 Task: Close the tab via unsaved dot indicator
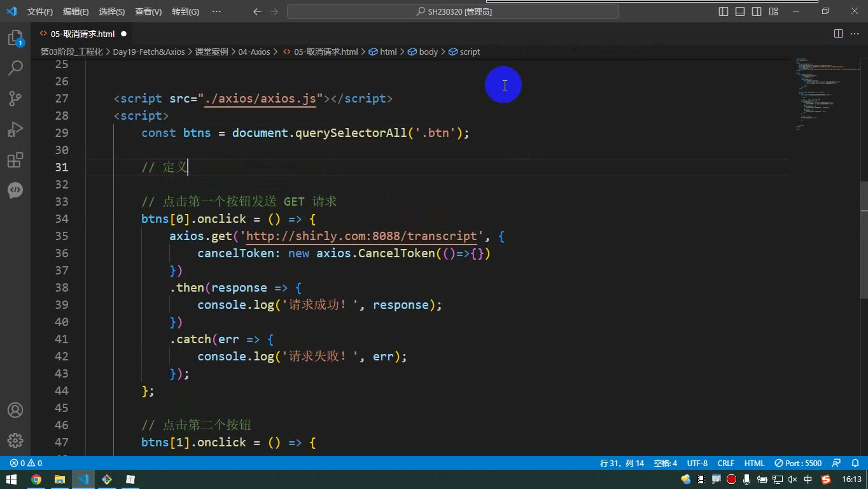(x=123, y=34)
